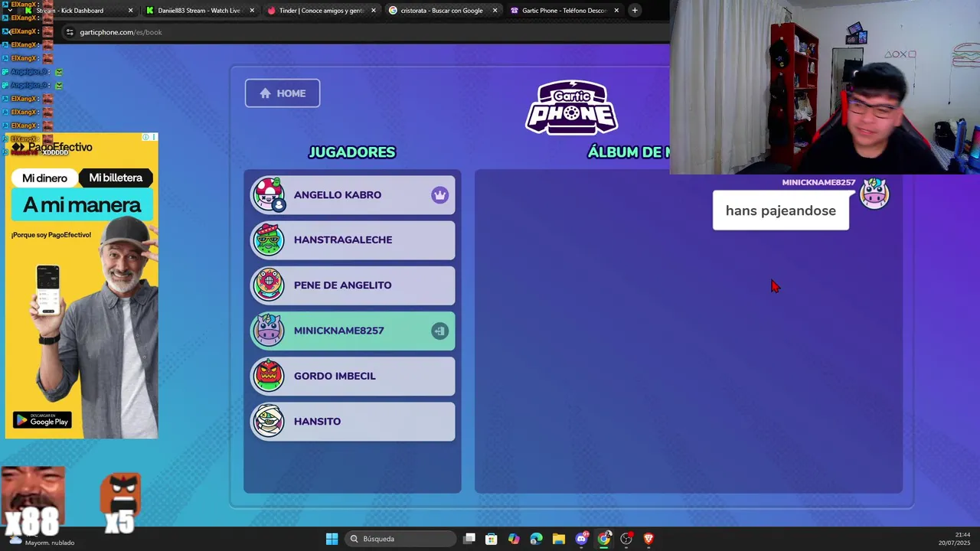Open File Explorer from taskbar
This screenshot has height=551, width=980.
559,539
